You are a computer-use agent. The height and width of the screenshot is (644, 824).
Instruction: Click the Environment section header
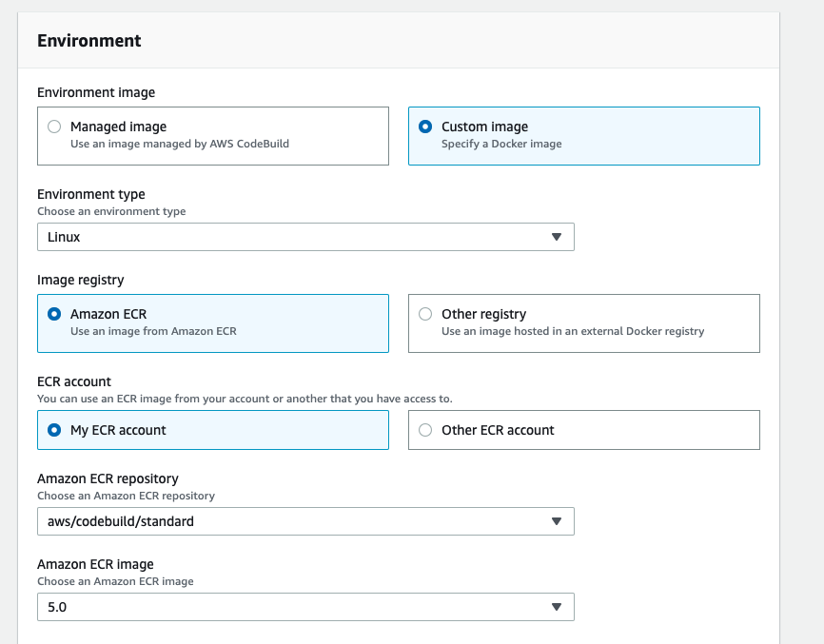click(x=88, y=41)
